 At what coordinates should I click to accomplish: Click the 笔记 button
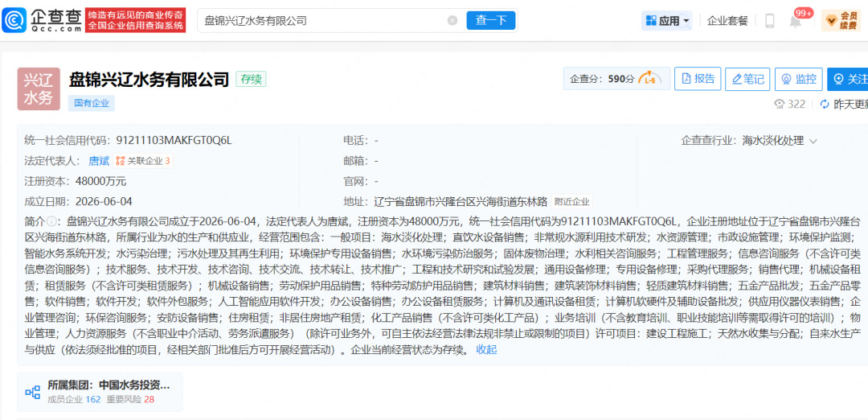747,79
